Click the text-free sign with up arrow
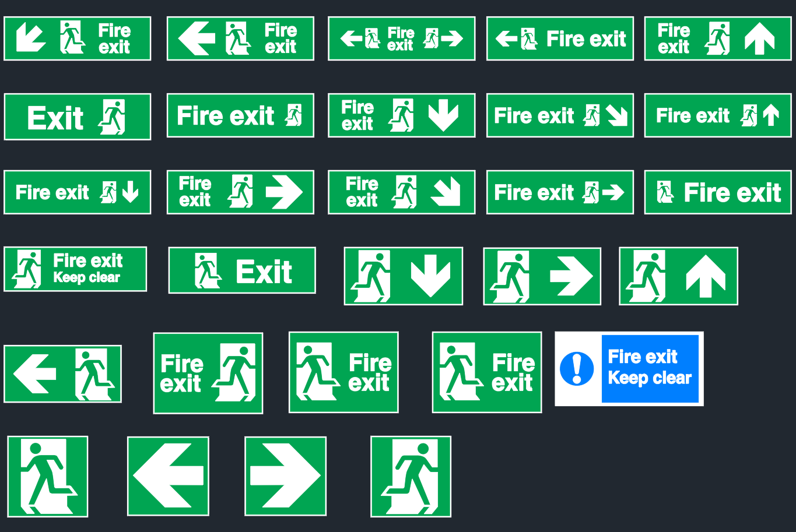Screen dimensions: 796x532 click(x=679, y=276)
